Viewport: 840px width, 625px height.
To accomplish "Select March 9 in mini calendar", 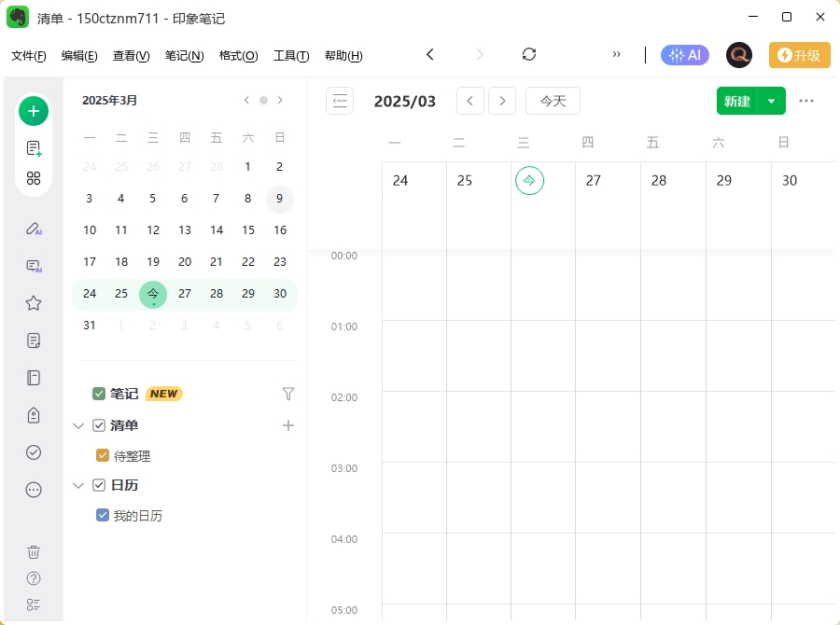I will (x=279, y=199).
